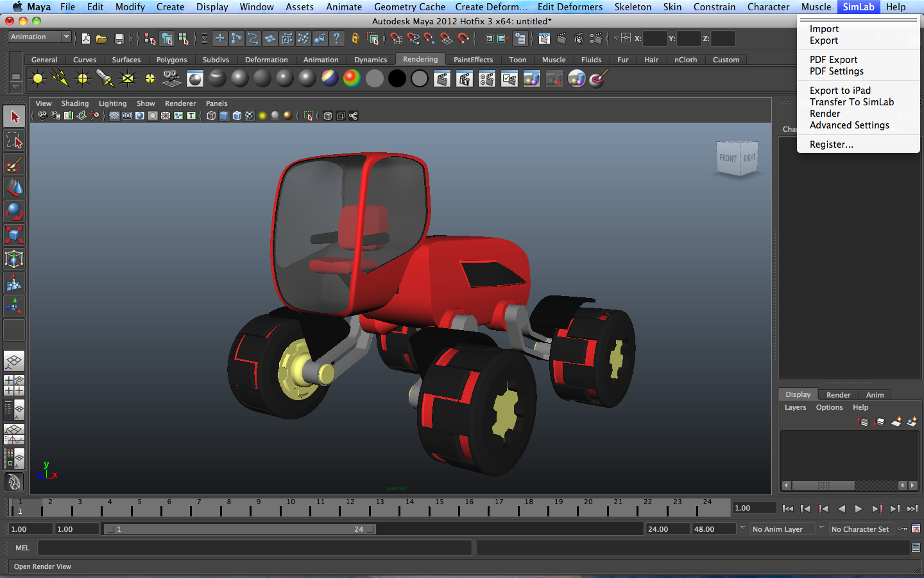The image size is (924, 578).
Task: Select the arrow Select tool in toolbox
Action: tap(14, 117)
